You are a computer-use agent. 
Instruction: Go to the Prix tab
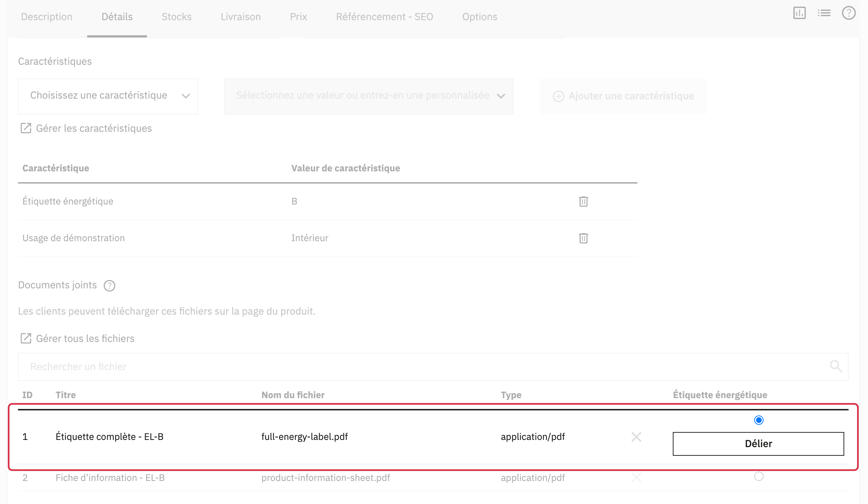tap(299, 17)
